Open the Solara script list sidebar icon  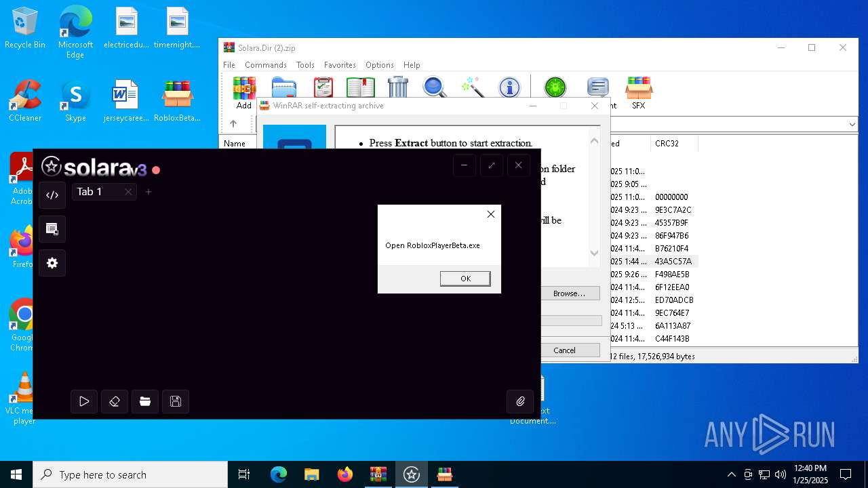click(x=52, y=229)
